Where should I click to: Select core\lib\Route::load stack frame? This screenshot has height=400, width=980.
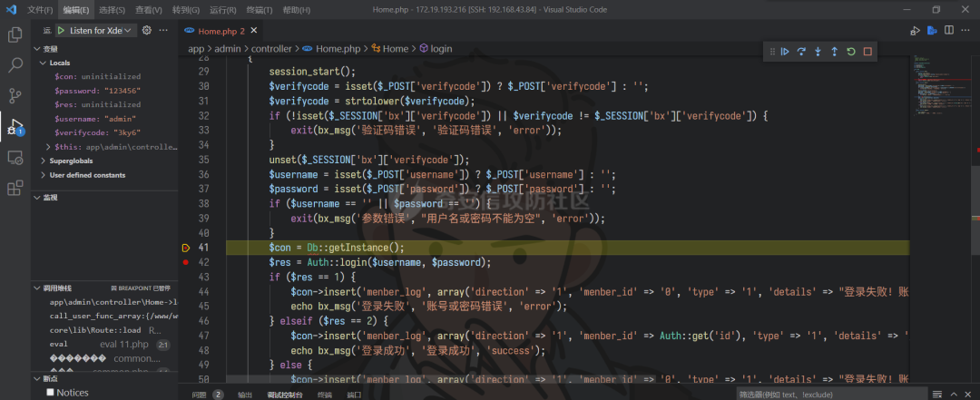pyautogui.click(x=106, y=330)
